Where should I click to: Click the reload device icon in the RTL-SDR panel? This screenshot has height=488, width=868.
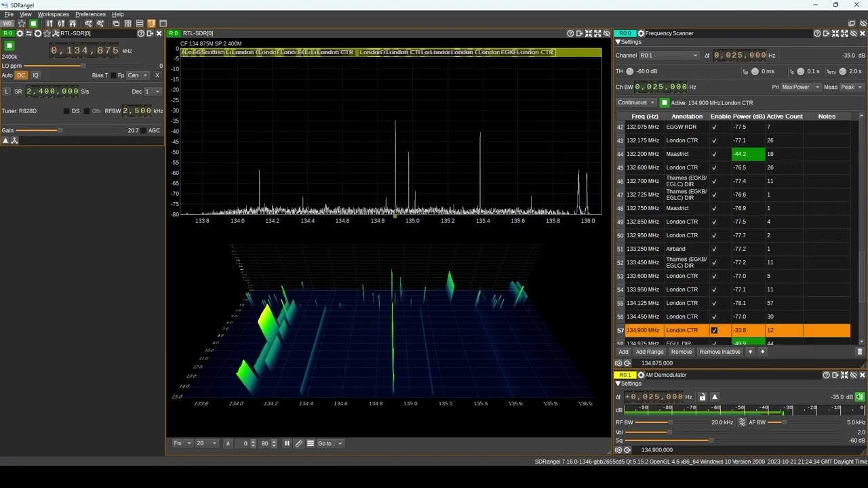click(38, 33)
